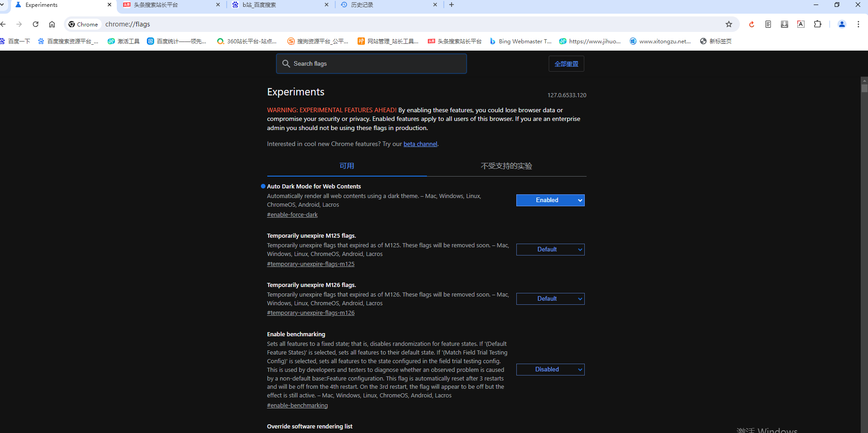
Task: Click the 全部重置 reset all button
Action: 566,64
